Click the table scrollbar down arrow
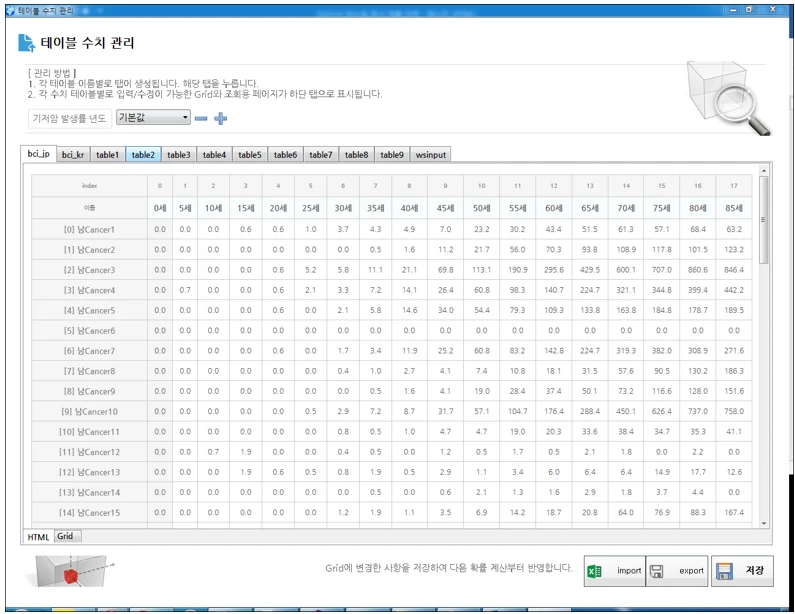Image resolution: width=795 pixels, height=614 pixels. [764, 523]
